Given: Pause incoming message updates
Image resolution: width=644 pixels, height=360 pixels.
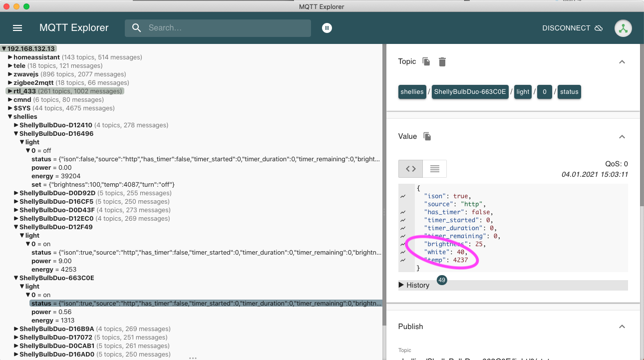Looking at the screenshot, I should click(327, 28).
